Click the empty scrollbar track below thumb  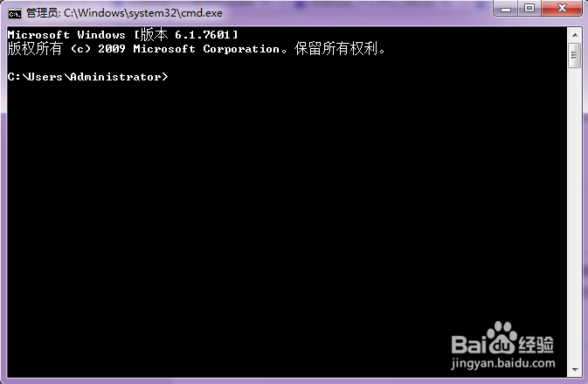[x=575, y=214]
